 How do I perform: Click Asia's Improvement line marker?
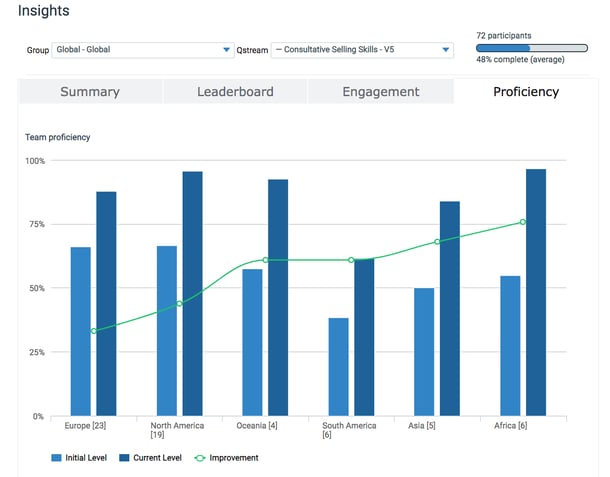(x=437, y=242)
